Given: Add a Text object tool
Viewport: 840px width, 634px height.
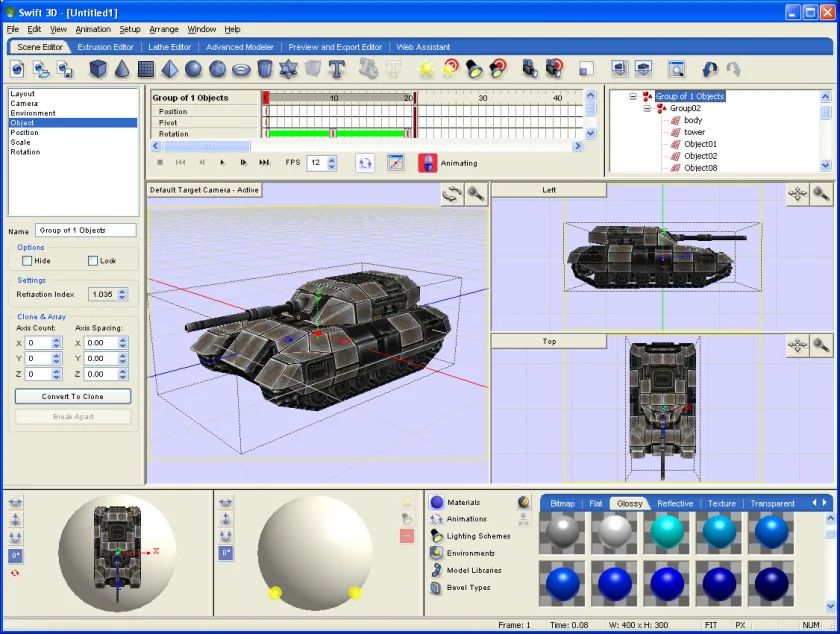Looking at the screenshot, I should (336, 70).
